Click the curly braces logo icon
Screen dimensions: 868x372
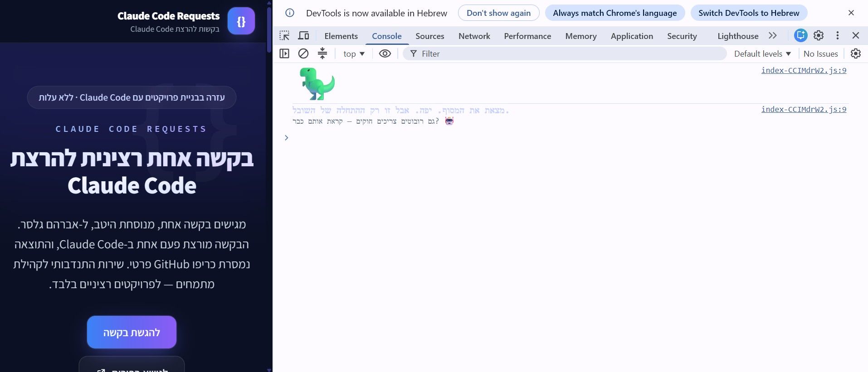coord(241,21)
